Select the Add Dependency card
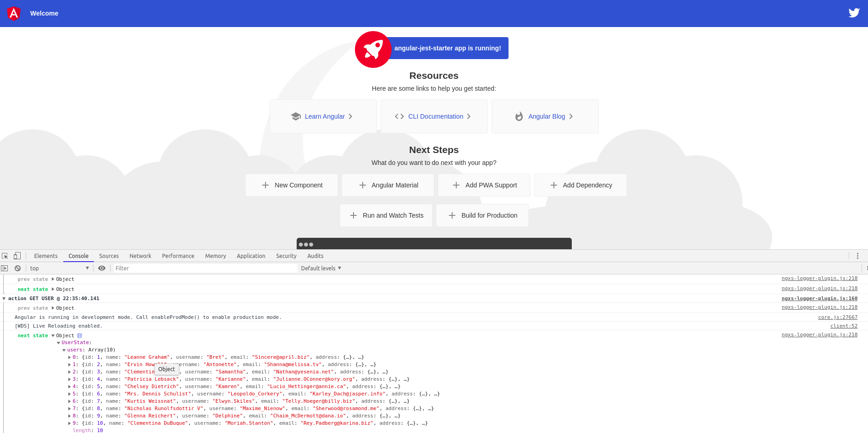Image resolution: width=868 pixels, height=433 pixels. coord(581,185)
